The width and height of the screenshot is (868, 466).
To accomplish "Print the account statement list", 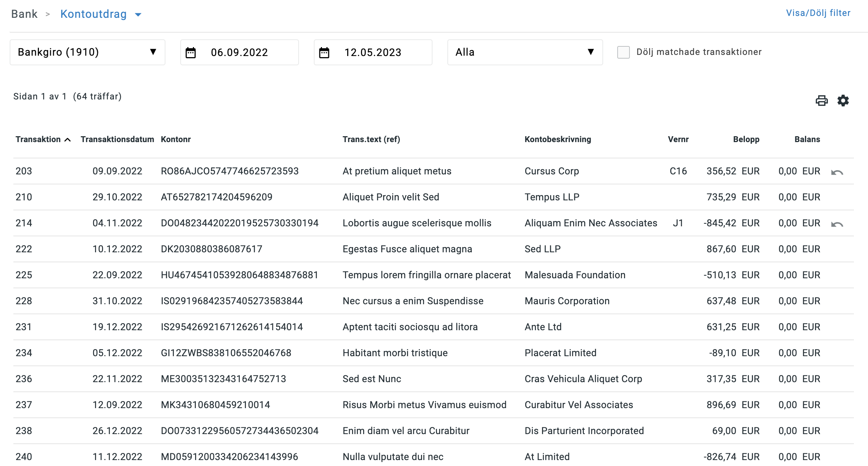I will tap(822, 101).
